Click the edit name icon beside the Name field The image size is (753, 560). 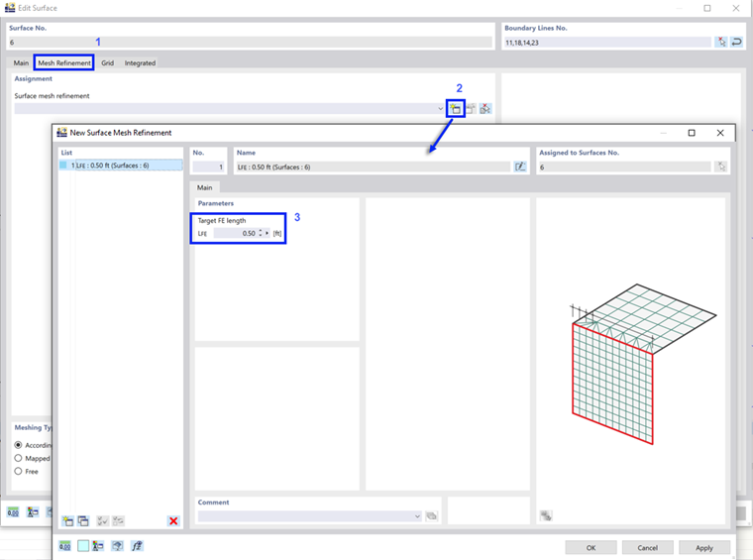(x=520, y=167)
